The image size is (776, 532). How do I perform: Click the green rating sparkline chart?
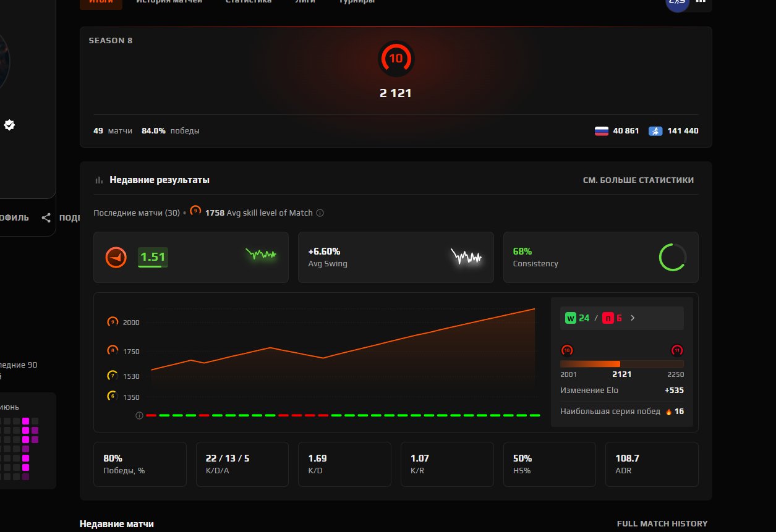pos(261,254)
